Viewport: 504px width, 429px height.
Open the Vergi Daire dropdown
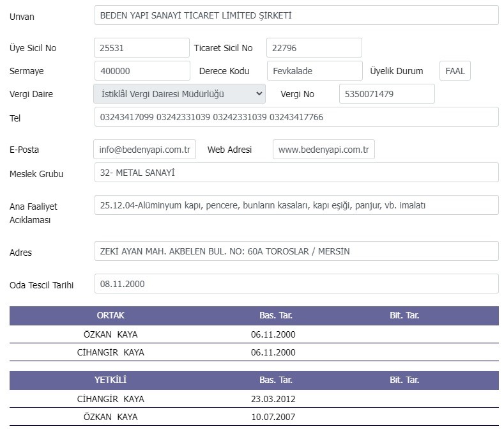coord(179,93)
